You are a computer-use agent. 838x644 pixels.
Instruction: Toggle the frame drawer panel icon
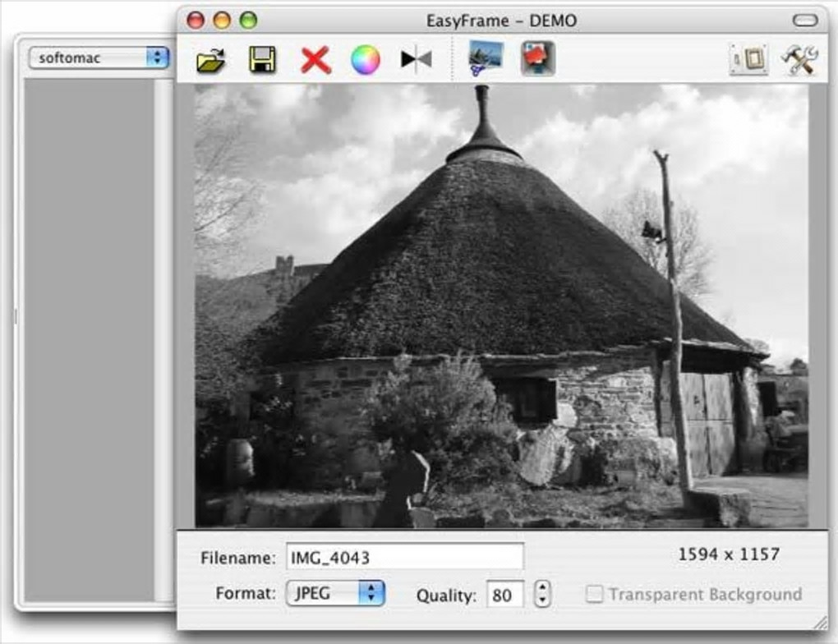coord(748,59)
